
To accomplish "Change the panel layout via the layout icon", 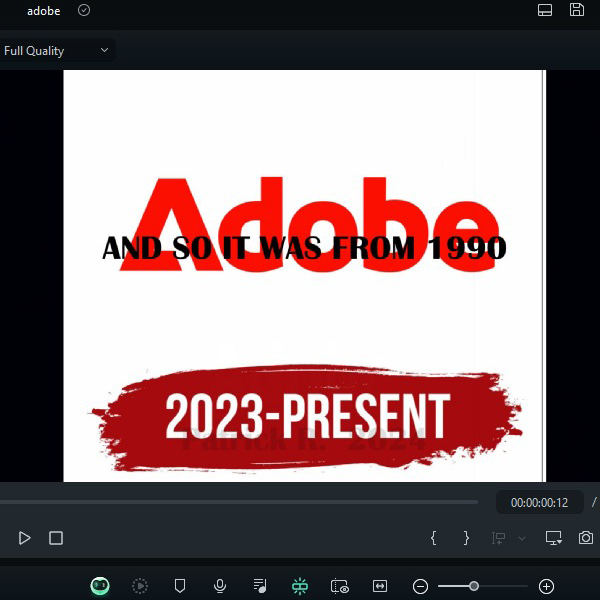I will (x=545, y=10).
